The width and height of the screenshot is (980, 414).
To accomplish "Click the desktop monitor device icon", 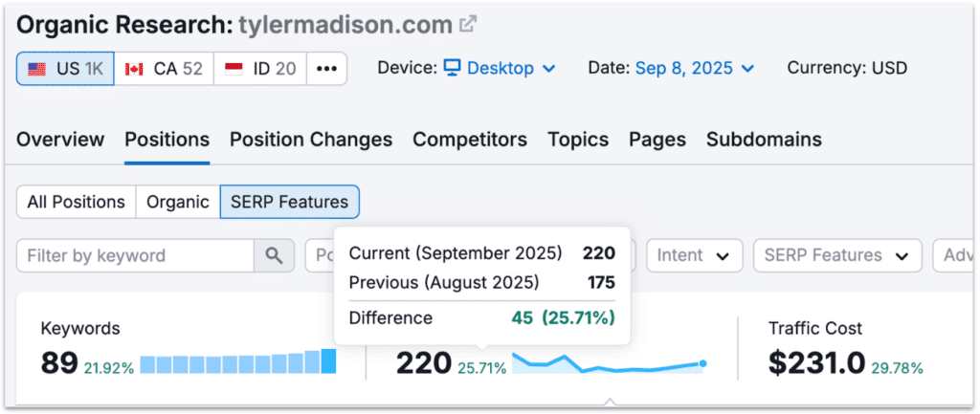I will tap(452, 68).
